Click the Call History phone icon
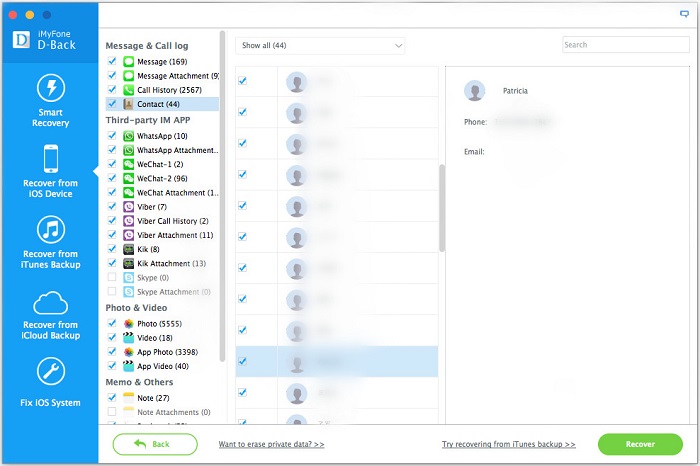 click(x=129, y=90)
